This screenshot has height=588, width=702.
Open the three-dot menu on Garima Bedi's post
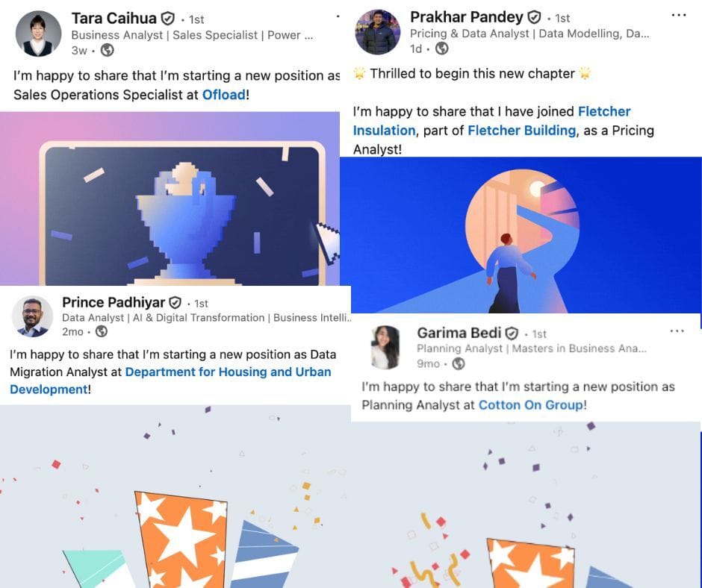[x=677, y=331]
